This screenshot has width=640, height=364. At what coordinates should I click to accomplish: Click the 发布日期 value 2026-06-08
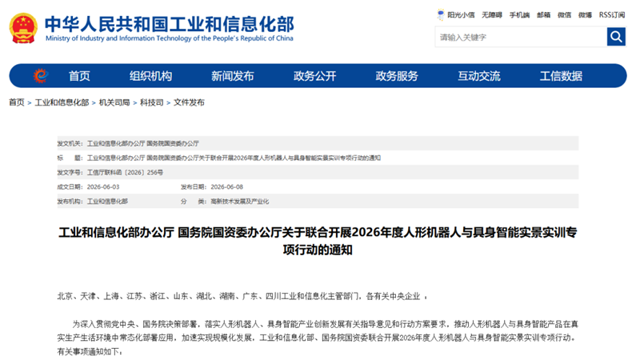tap(227, 187)
